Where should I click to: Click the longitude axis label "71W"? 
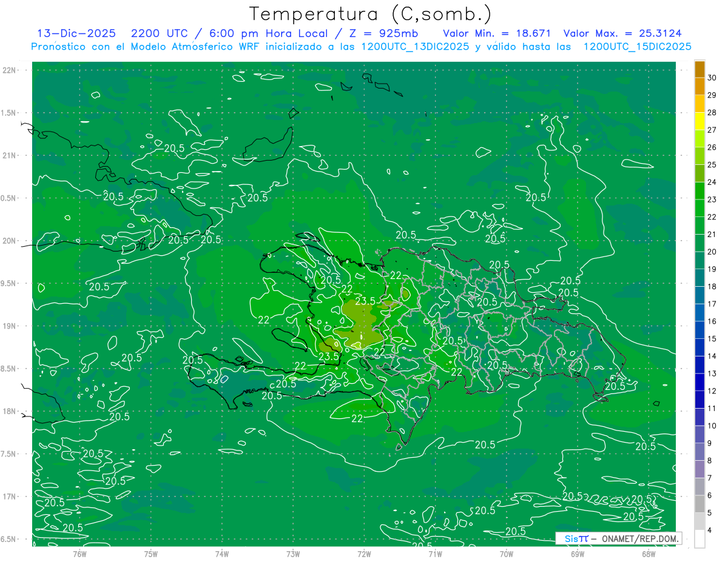pyautogui.click(x=435, y=554)
